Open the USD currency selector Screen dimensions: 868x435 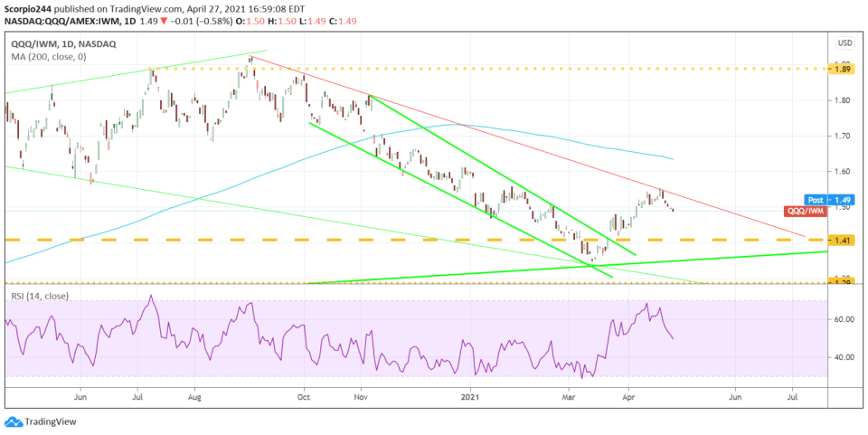(x=845, y=43)
